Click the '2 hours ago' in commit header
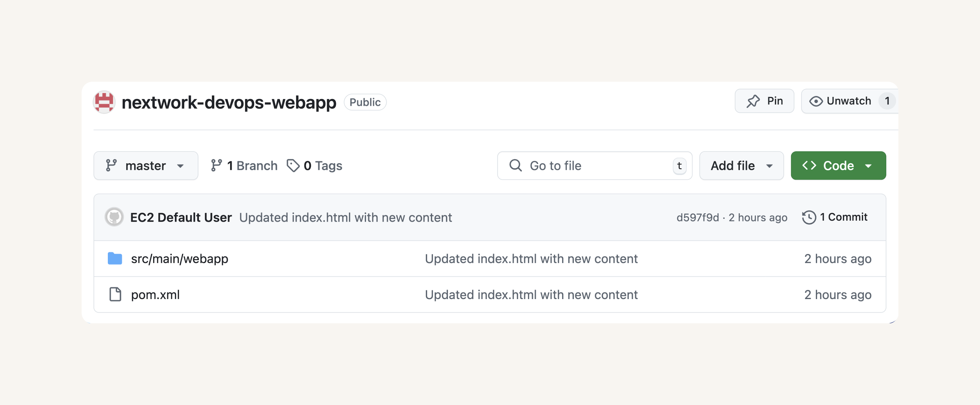Image resolution: width=980 pixels, height=405 pixels. click(x=758, y=218)
